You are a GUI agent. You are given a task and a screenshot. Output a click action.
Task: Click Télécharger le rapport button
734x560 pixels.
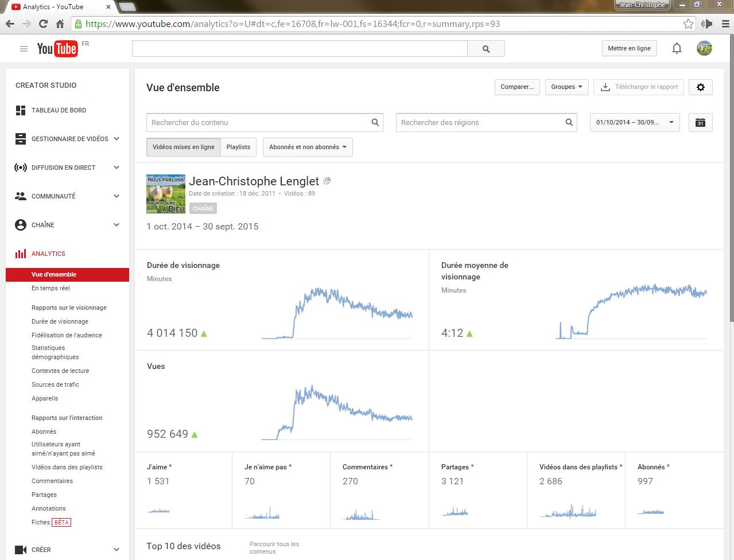(639, 87)
